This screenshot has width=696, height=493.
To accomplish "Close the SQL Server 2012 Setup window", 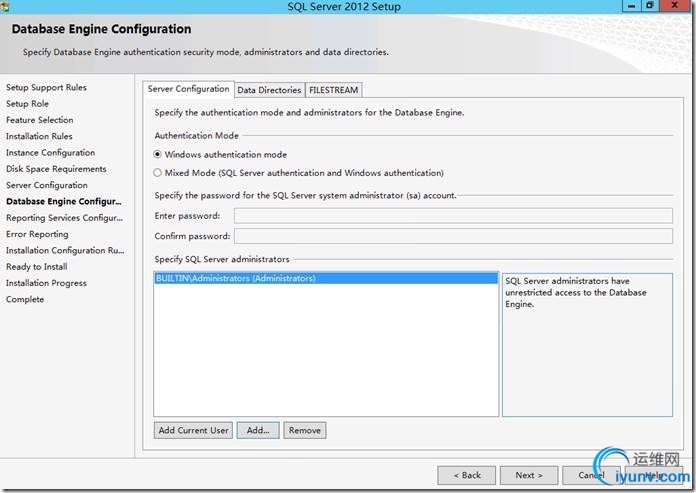I will (674, 6).
